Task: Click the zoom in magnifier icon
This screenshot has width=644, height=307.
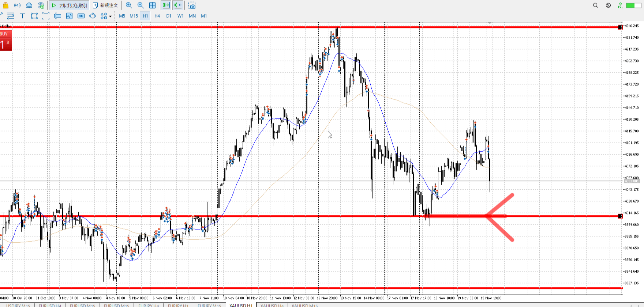Action: point(129,5)
